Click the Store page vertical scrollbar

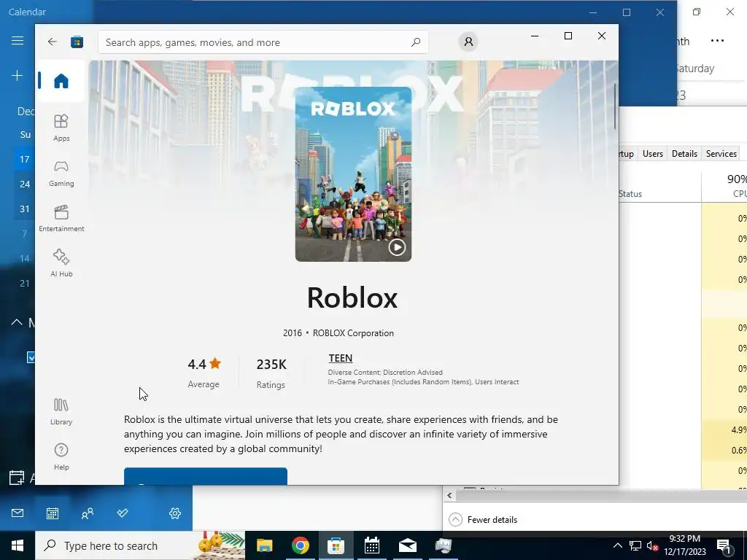coord(616,107)
